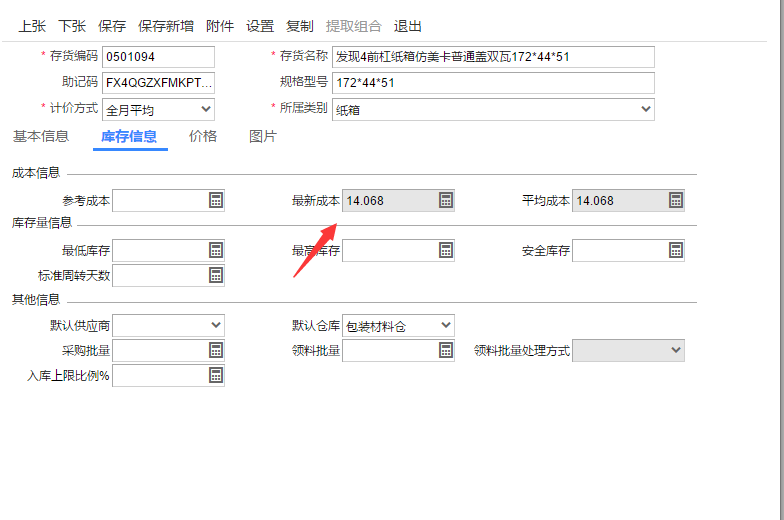Open 附件 attachments
The height and width of the screenshot is (520, 784).
pos(220,26)
